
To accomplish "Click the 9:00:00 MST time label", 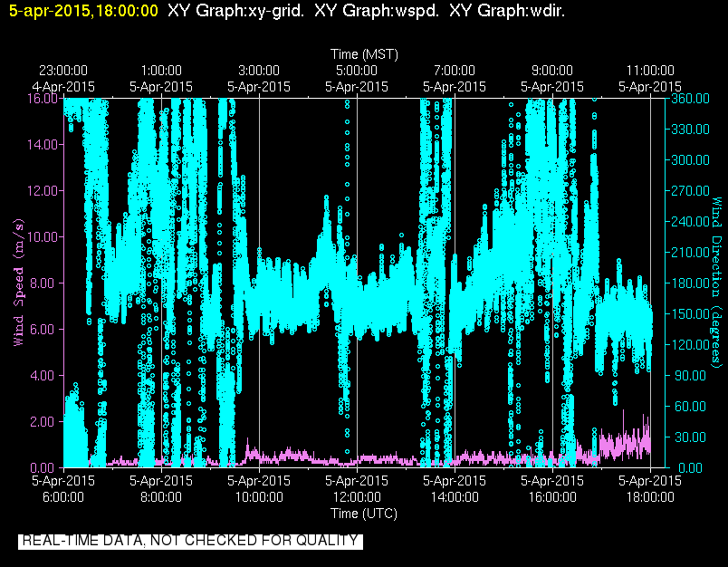I will click(x=552, y=71).
